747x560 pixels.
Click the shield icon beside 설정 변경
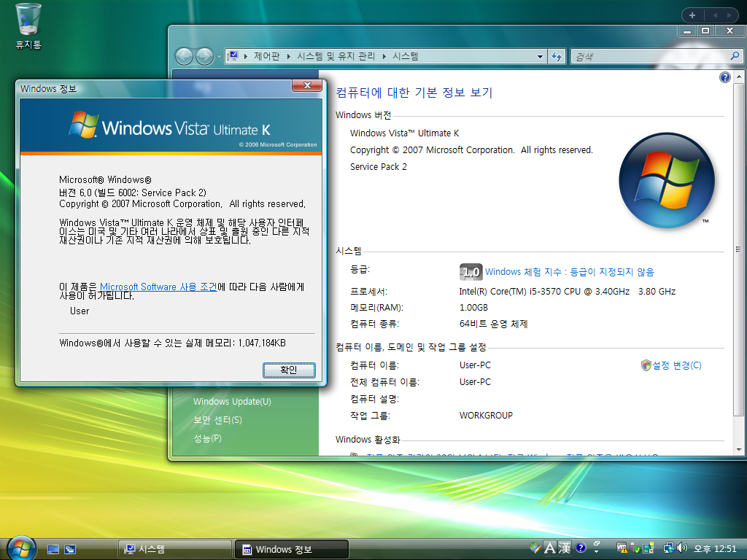pos(646,365)
